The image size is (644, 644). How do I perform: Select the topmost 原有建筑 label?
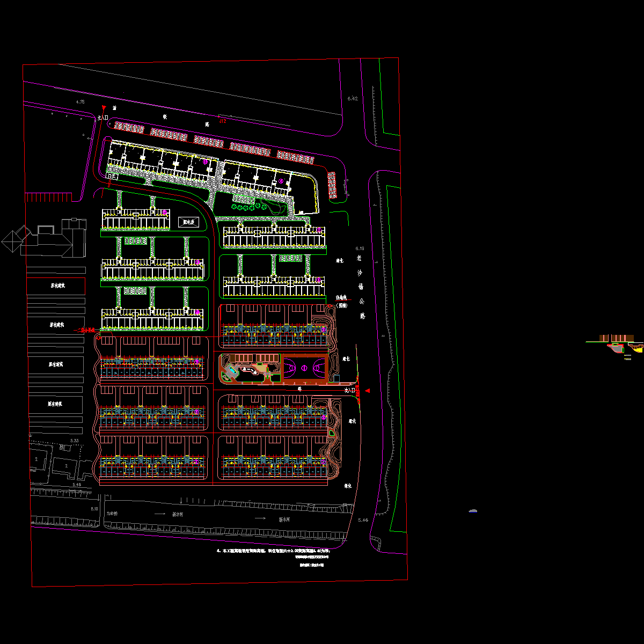[x=57, y=286]
